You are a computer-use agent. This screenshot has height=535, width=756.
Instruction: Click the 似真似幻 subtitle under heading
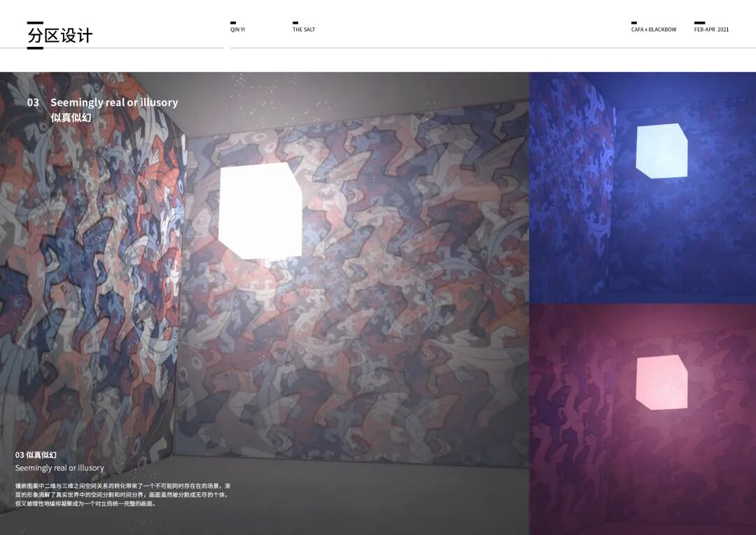[x=71, y=118]
